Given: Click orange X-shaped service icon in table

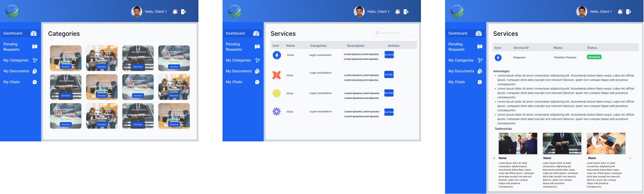Looking at the screenshot, I should point(276,75).
